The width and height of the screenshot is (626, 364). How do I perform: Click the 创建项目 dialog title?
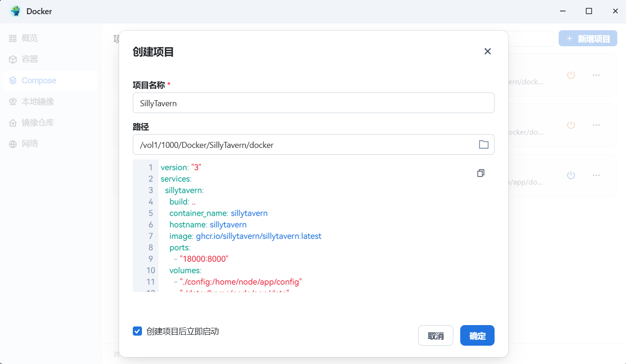(x=153, y=52)
